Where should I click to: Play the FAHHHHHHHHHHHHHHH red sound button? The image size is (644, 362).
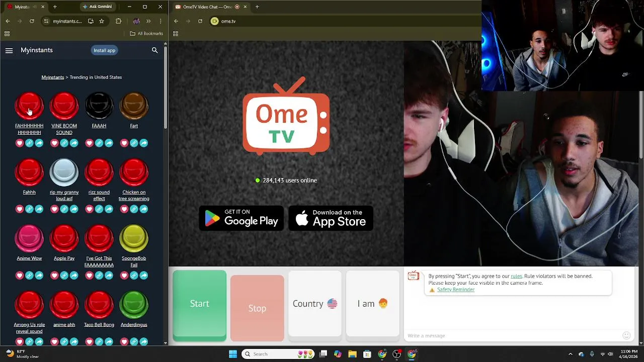(x=29, y=106)
